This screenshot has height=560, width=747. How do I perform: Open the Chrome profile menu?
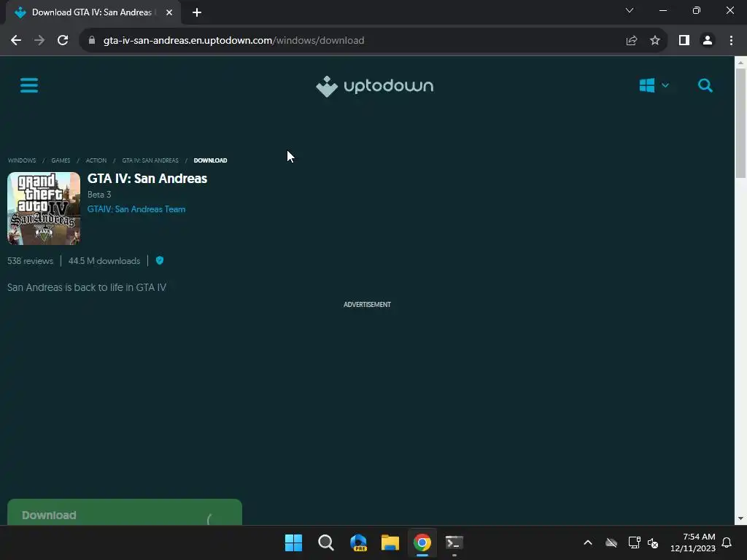pyautogui.click(x=708, y=41)
